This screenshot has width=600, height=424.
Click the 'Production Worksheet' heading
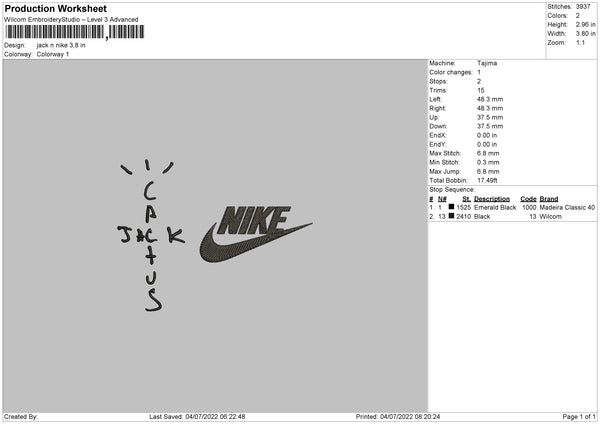pos(55,8)
